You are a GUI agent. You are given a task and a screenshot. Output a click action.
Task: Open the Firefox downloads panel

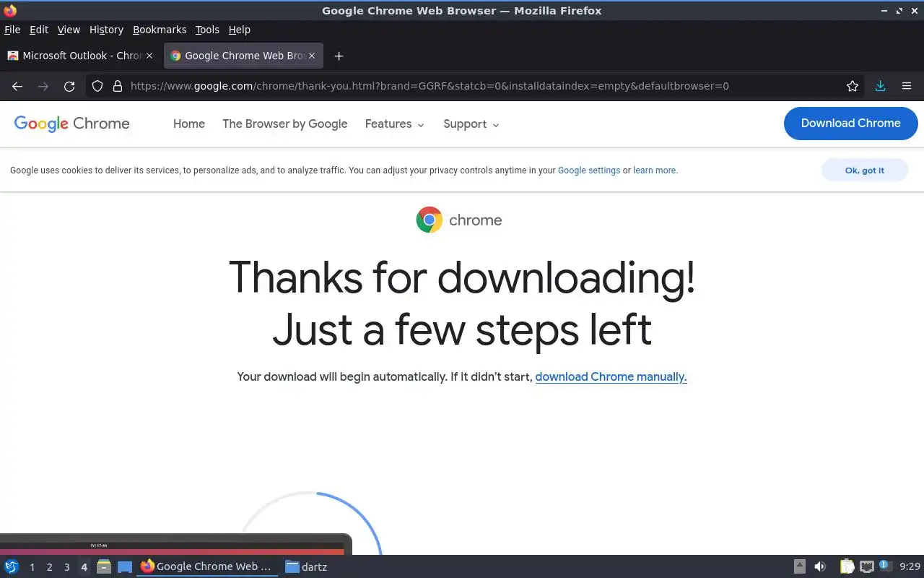[x=880, y=86]
